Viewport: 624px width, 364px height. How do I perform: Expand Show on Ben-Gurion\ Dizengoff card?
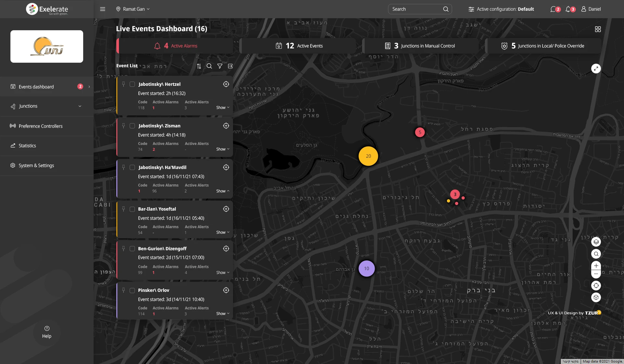[x=223, y=273]
